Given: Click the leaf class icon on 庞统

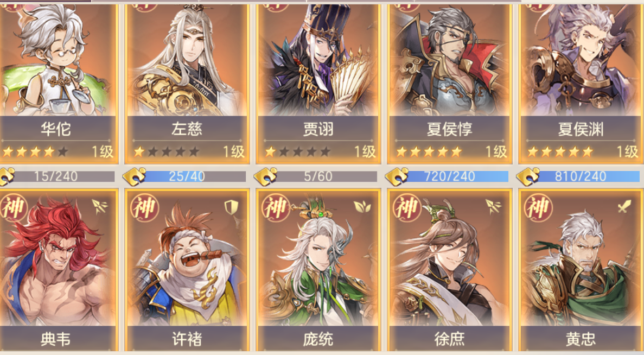Looking at the screenshot, I should pos(362,207).
